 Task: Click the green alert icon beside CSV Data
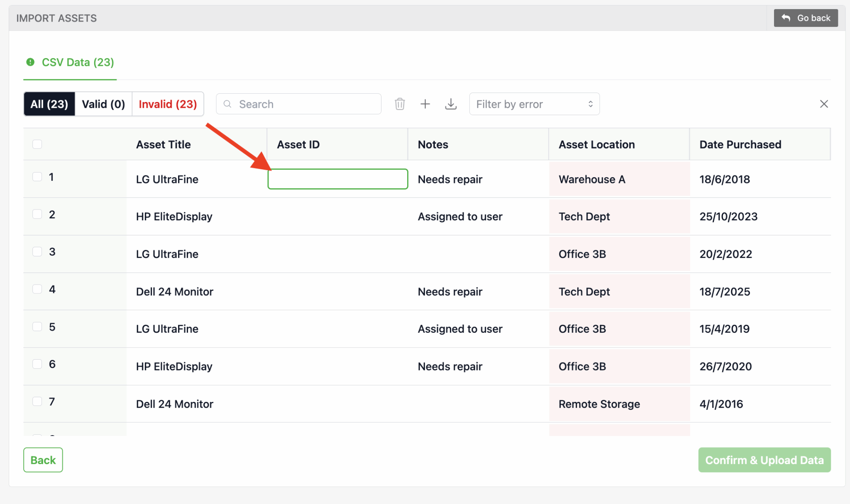pyautogui.click(x=30, y=62)
